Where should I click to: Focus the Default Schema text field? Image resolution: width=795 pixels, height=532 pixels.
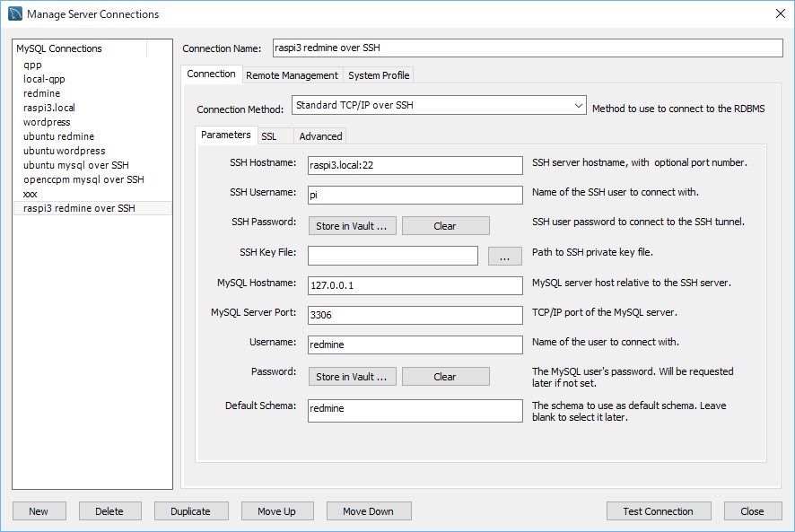pos(415,410)
